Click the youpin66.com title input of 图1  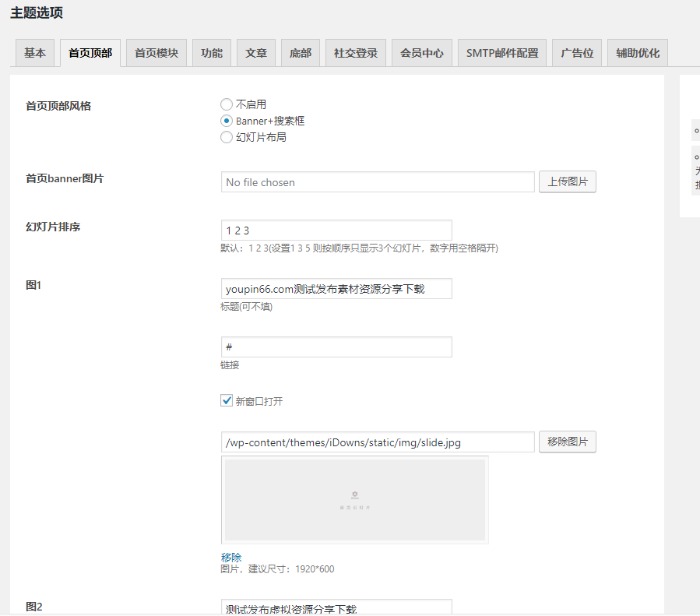[x=336, y=288]
